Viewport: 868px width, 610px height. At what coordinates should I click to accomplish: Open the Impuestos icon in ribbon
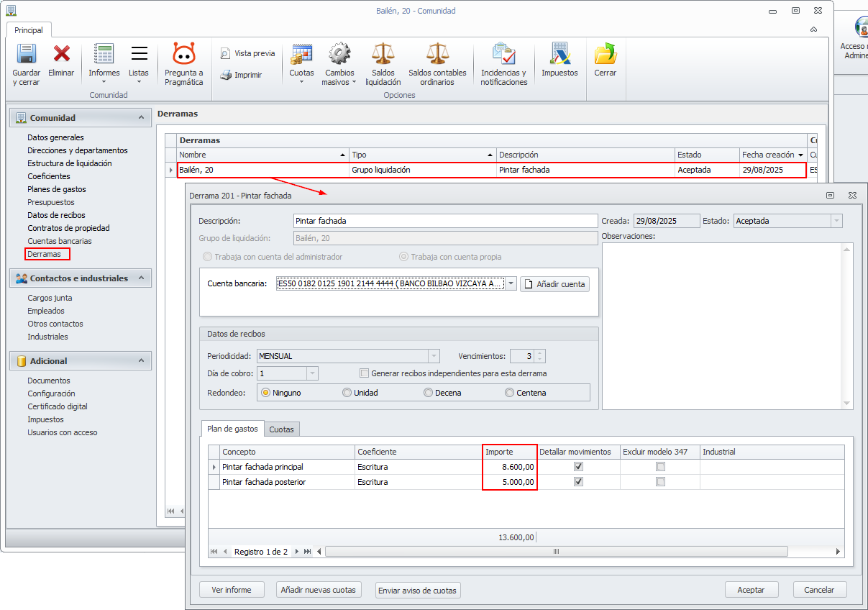(x=559, y=55)
